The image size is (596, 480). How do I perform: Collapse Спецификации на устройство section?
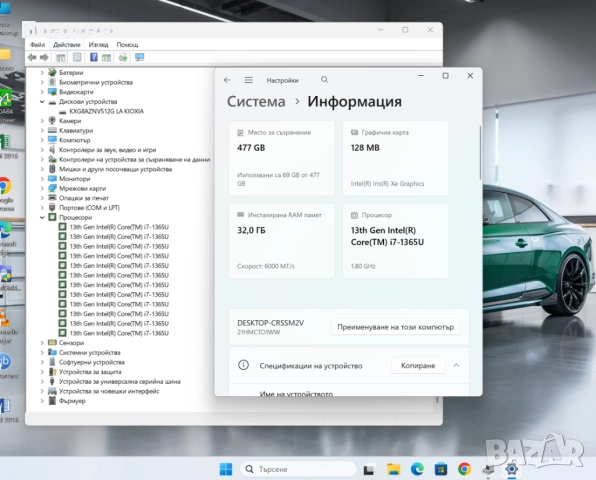coord(456,365)
